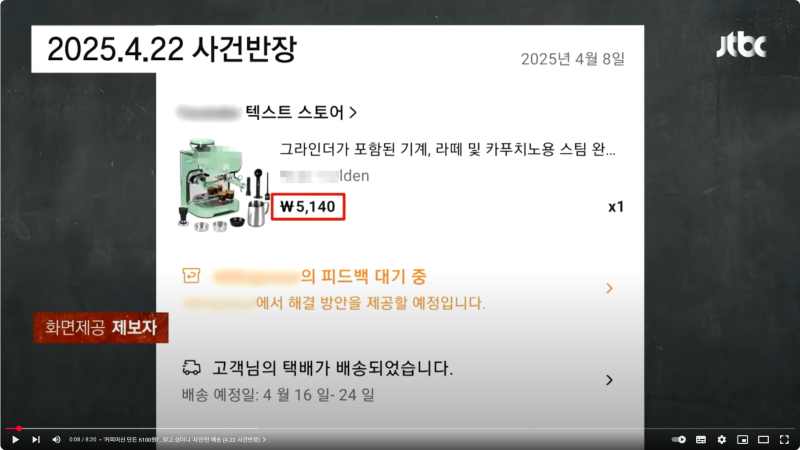This screenshot has height=450, width=800.
Task: Click the ₩5,140 price label
Action: point(308,207)
